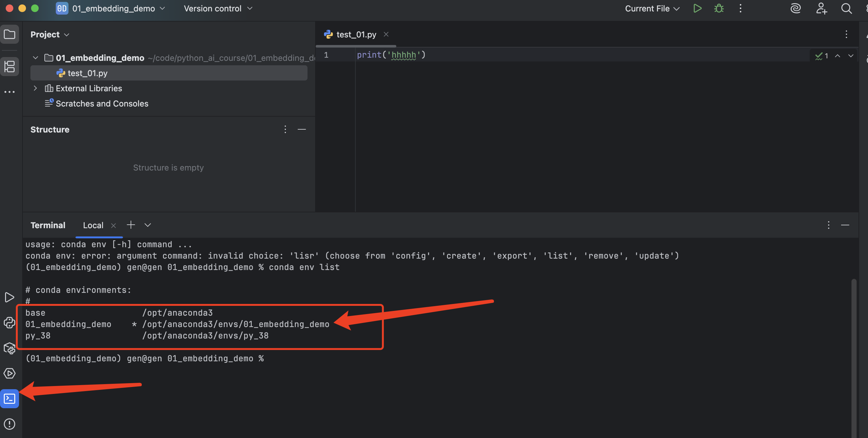Open the Services tool window
The width and height of the screenshot is (868, 438).
click(10, 373)
